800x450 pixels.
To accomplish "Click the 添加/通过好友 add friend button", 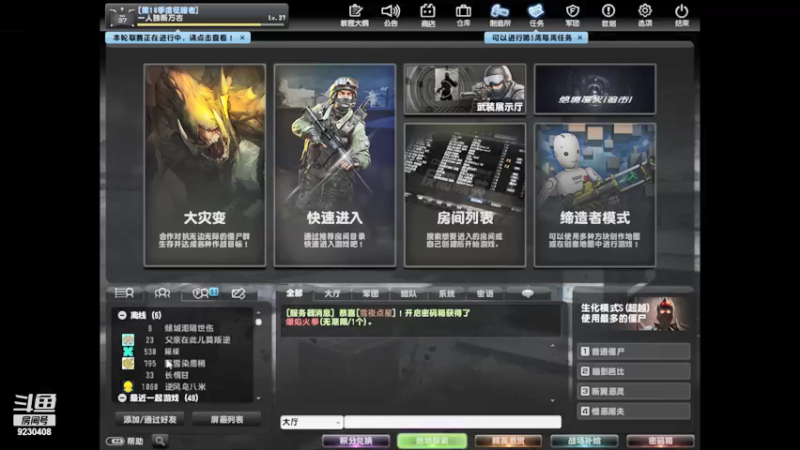I will click(149, 419).
